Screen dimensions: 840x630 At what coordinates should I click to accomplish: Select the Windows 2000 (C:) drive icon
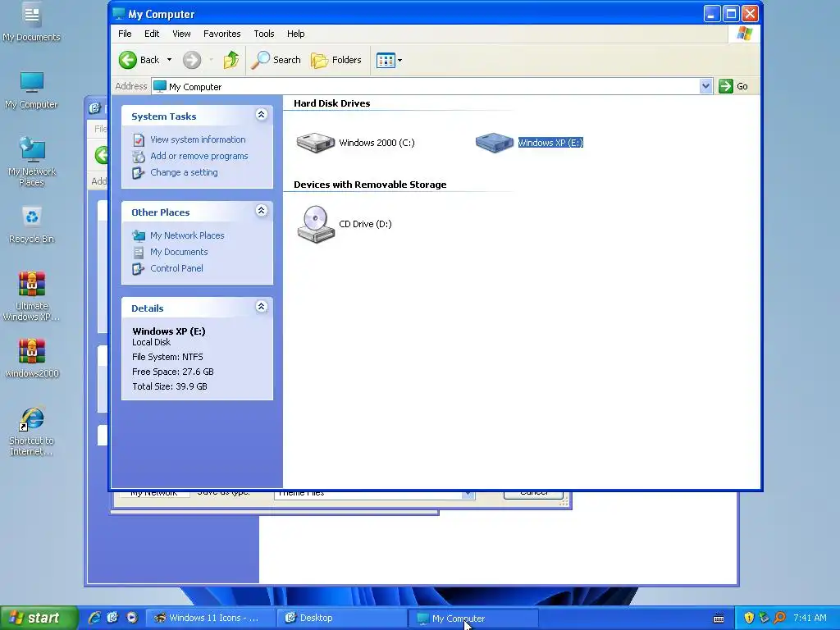(x=316, y=143)
